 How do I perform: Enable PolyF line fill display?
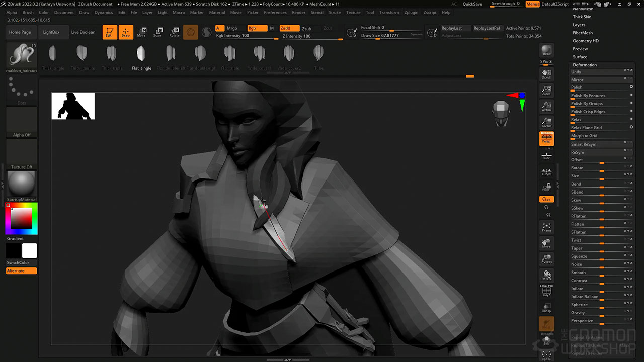pyautogui.click(x=546, y=291)
